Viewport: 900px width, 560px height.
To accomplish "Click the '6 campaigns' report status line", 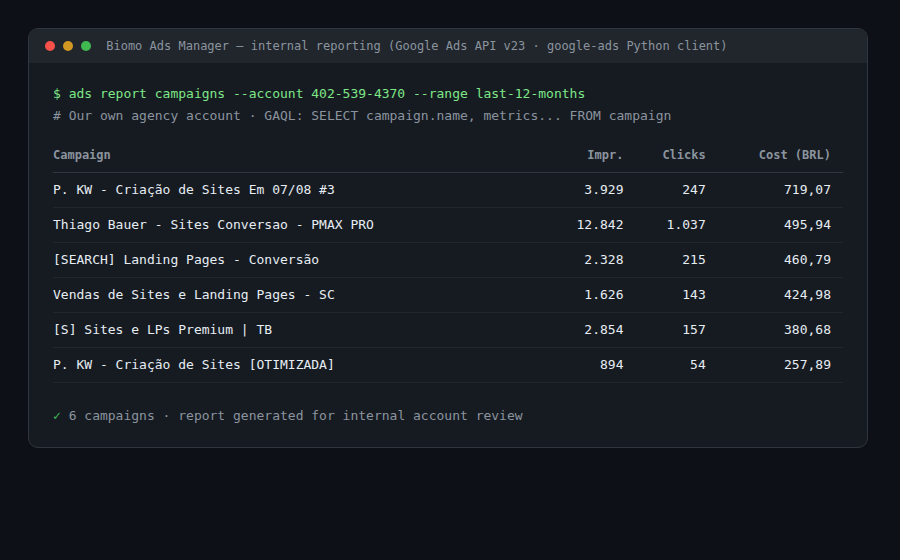I will (x=288, y=416).
